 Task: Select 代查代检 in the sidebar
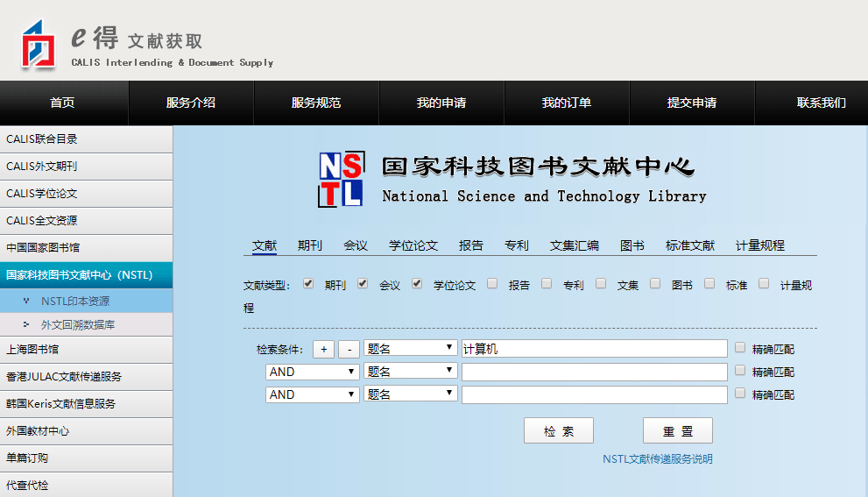click(x=87, y=485)
